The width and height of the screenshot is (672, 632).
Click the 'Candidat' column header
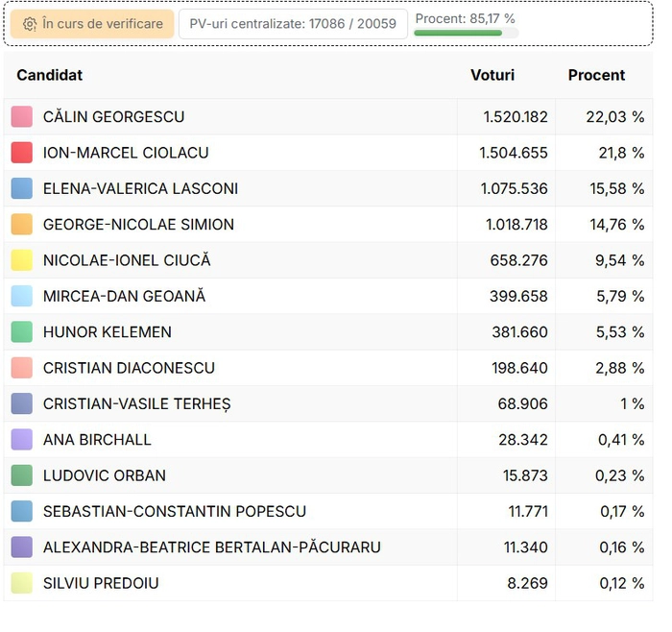[50, 75]
